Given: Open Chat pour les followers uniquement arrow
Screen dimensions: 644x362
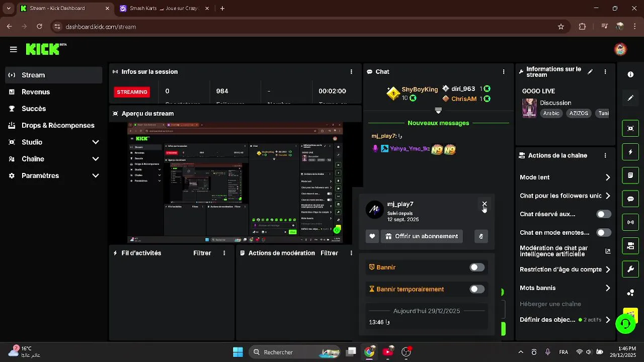Looking at the screenshot, I should tap(608, 196).
